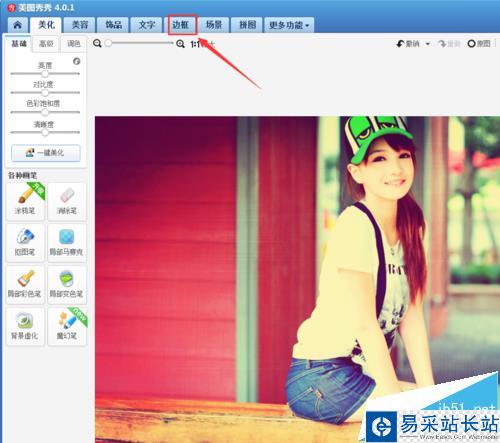Viewport: 500px width, 443px height.
Task: Click the 亮度 brightness slider handle
Action: [x=45, y=74]
